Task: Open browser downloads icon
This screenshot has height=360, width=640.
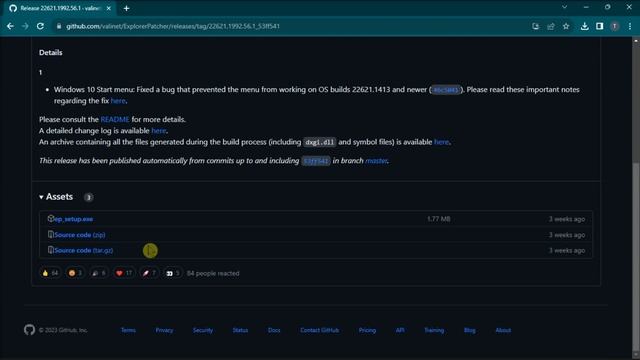Action: point(584,26)
